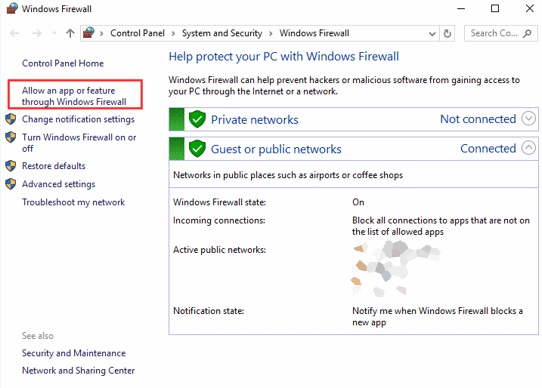This screenshot has width=542, height=388.
Task: Open Security and Maintenance link
Action: click(x=74, y=353)
